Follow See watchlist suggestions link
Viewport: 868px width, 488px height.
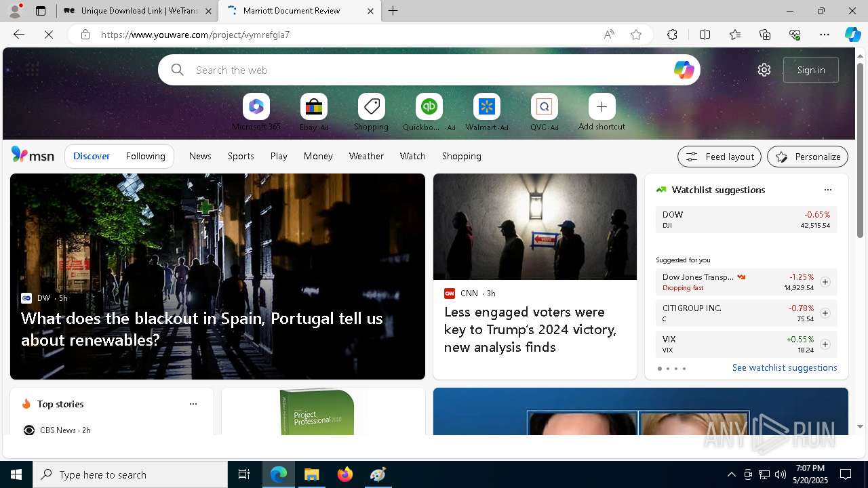785,367
